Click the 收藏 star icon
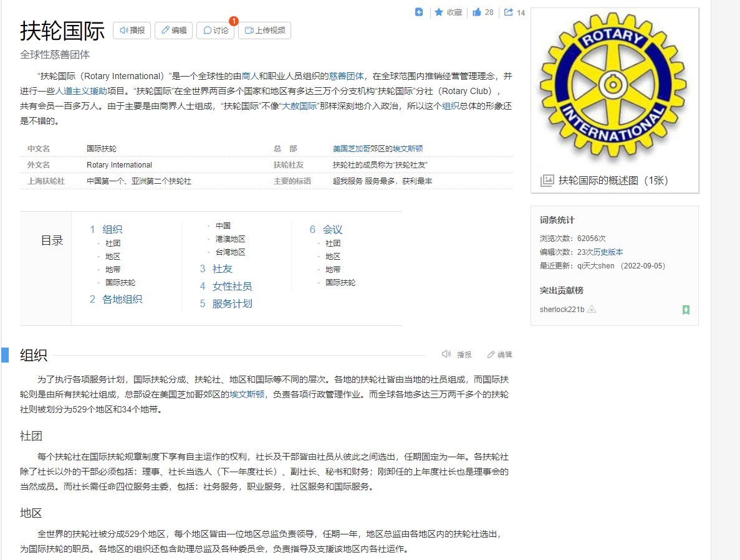Image resolution: width=740 pixels, height=560 pixels. pos(439,12)
